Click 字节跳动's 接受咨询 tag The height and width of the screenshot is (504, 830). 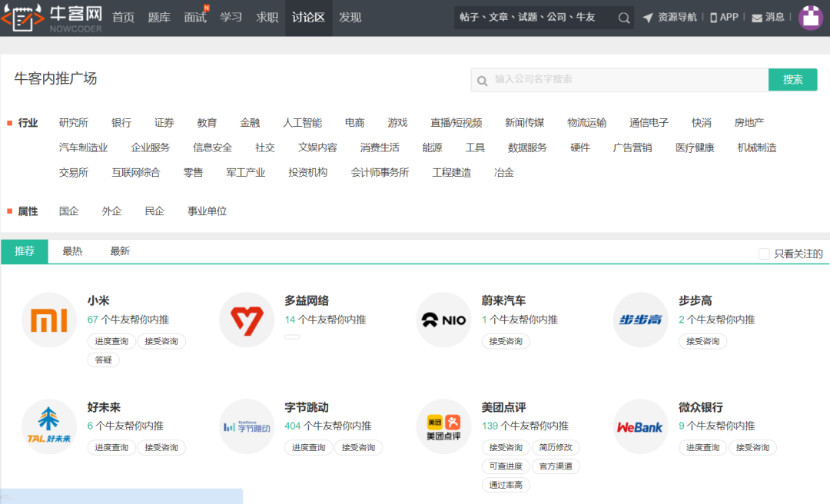coord(358,447)
